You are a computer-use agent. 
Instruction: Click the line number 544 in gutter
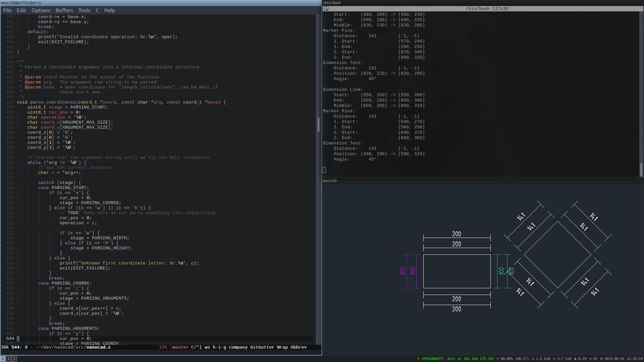pyautogui.click(x=10, y=338)
